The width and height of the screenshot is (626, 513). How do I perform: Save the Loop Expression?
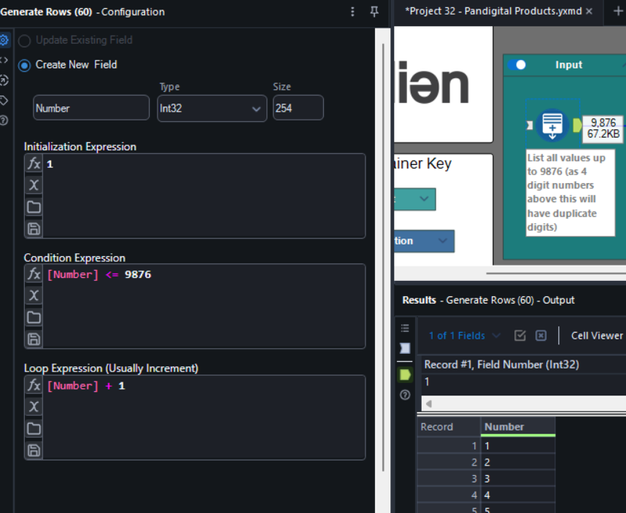pos(34,450)
